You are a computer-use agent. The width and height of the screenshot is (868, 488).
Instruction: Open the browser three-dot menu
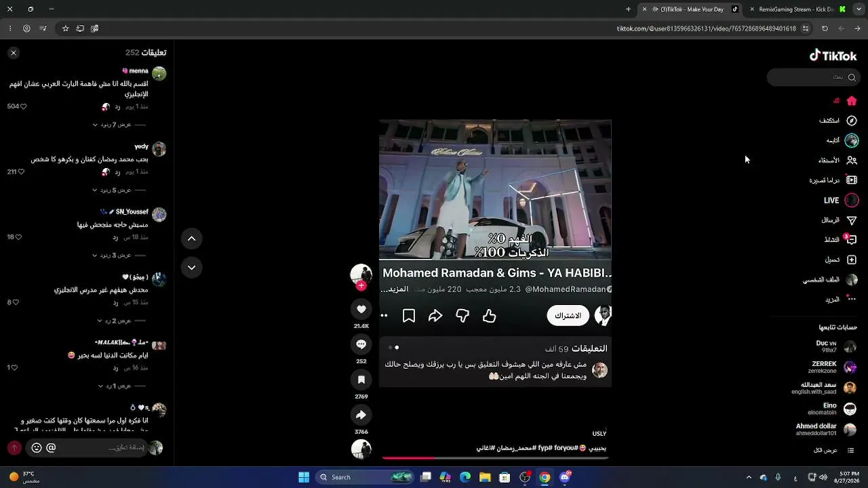10,28
